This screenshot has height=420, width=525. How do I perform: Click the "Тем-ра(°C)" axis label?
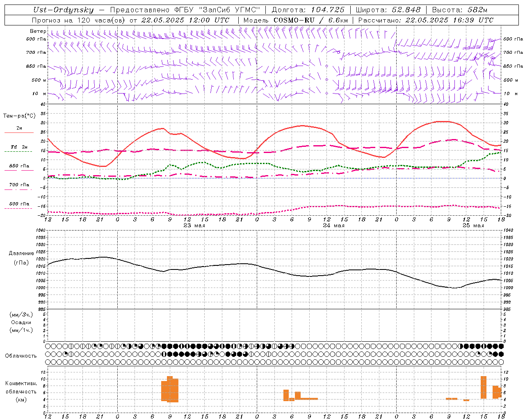click(x=19, y=116)
